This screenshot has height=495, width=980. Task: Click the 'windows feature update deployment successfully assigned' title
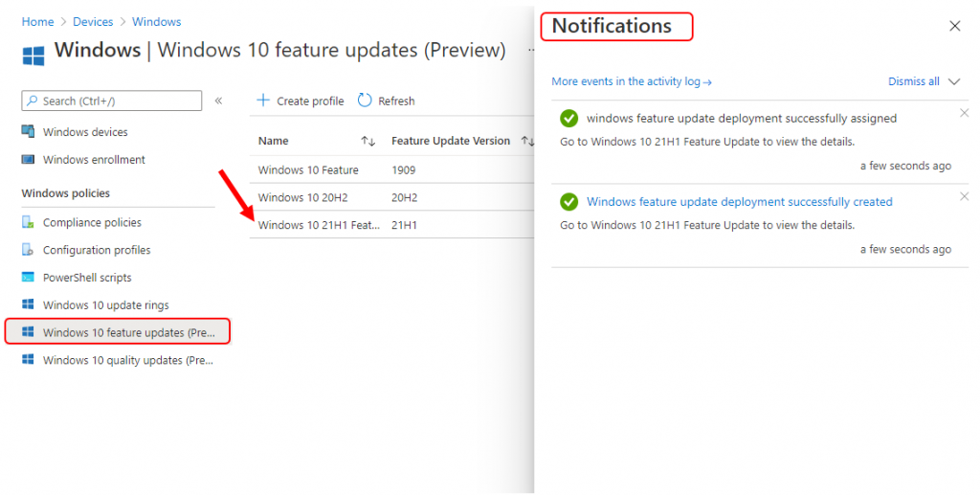tap(742, 118)
